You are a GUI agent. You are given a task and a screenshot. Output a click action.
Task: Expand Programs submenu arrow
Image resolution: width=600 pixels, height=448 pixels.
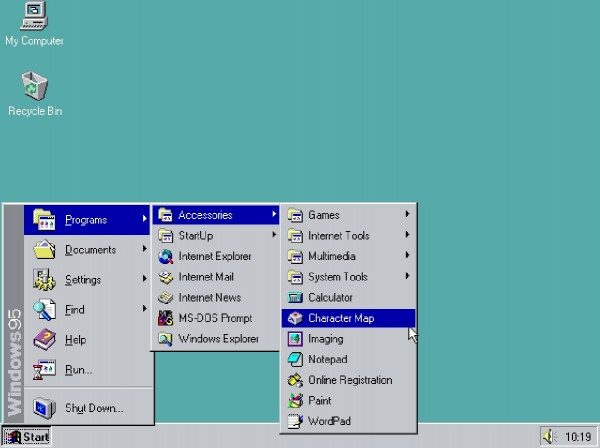[144, 218]
